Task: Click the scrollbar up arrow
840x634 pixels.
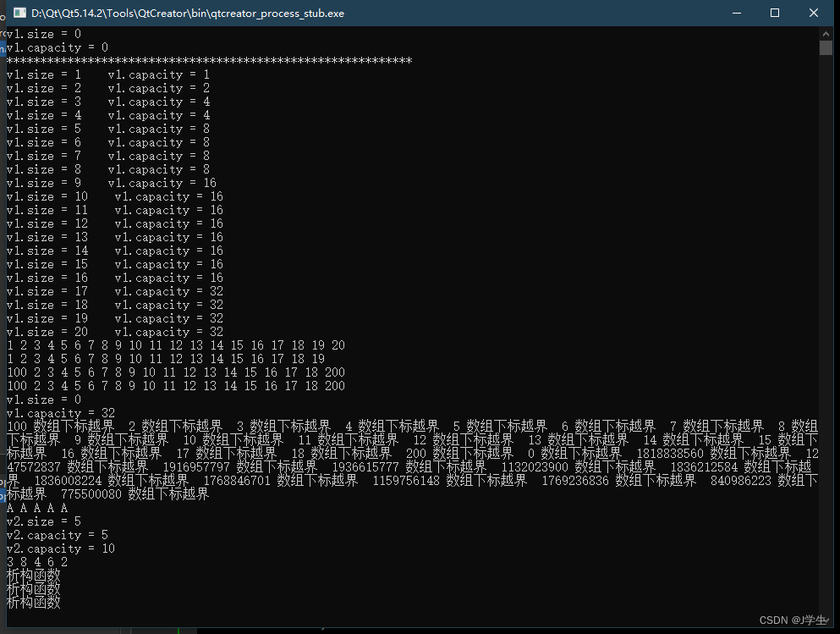Action: (x=826, y=33)
